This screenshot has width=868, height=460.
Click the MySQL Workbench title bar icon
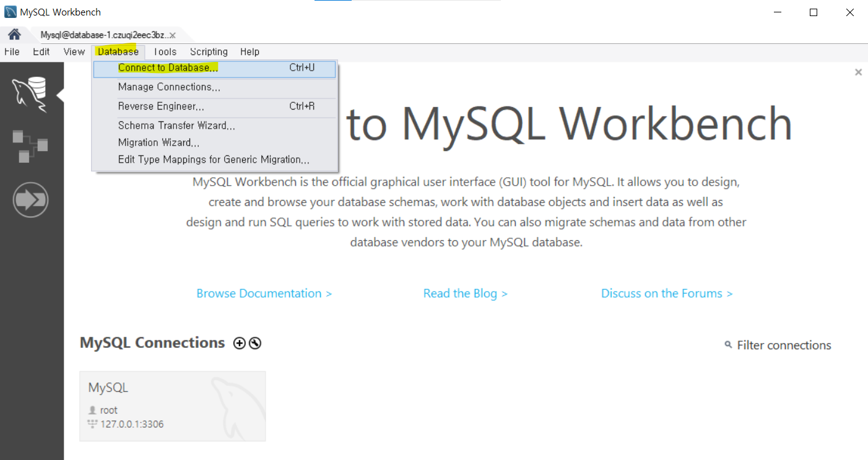[10, 12]
